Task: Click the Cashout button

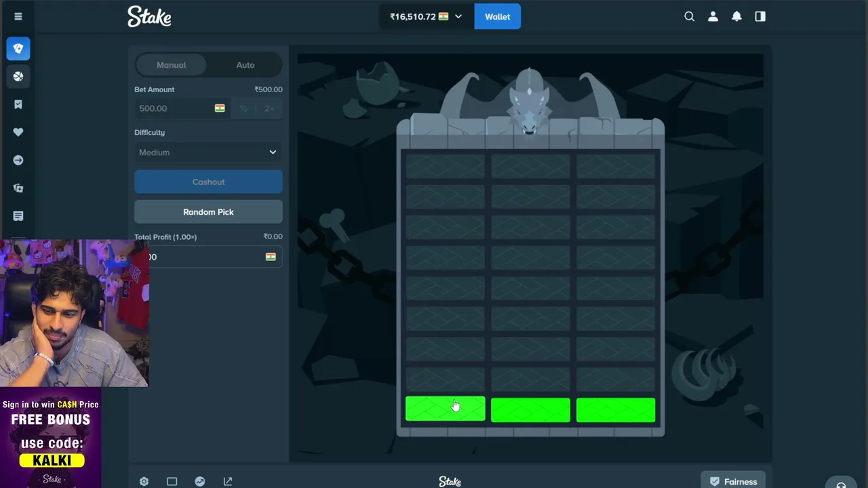Action: (208, 182)
